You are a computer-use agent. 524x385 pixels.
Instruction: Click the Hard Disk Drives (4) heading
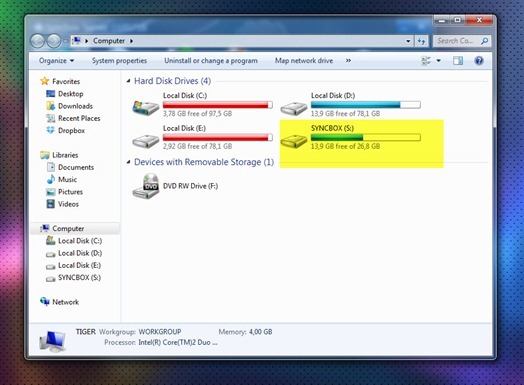172,81
